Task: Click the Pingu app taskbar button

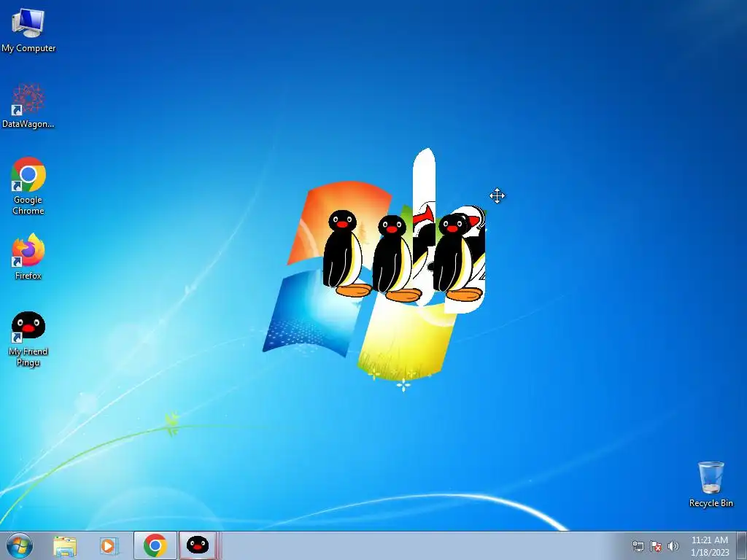Action: pos(197,545)
